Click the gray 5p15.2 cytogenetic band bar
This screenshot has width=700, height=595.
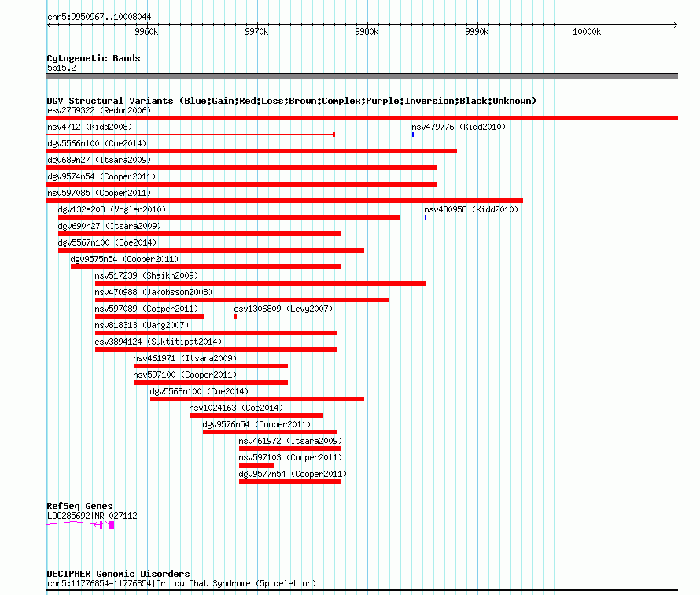click(362, 76)
